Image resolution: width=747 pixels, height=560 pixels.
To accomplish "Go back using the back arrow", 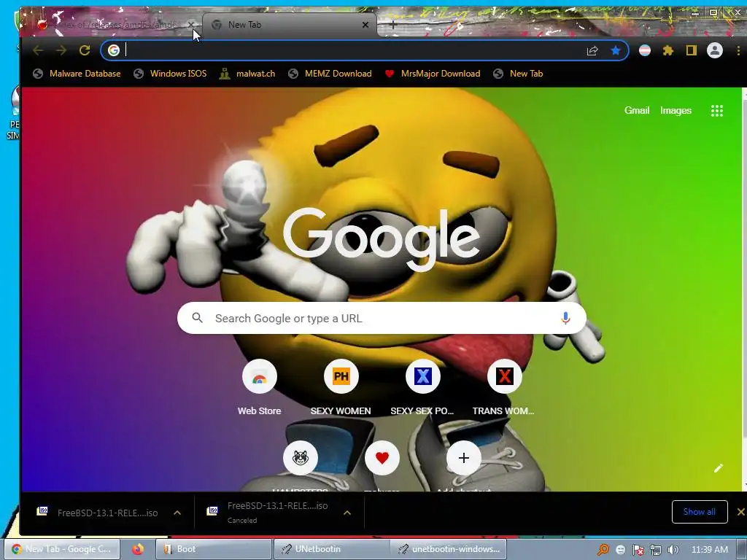I will point(38,50).
